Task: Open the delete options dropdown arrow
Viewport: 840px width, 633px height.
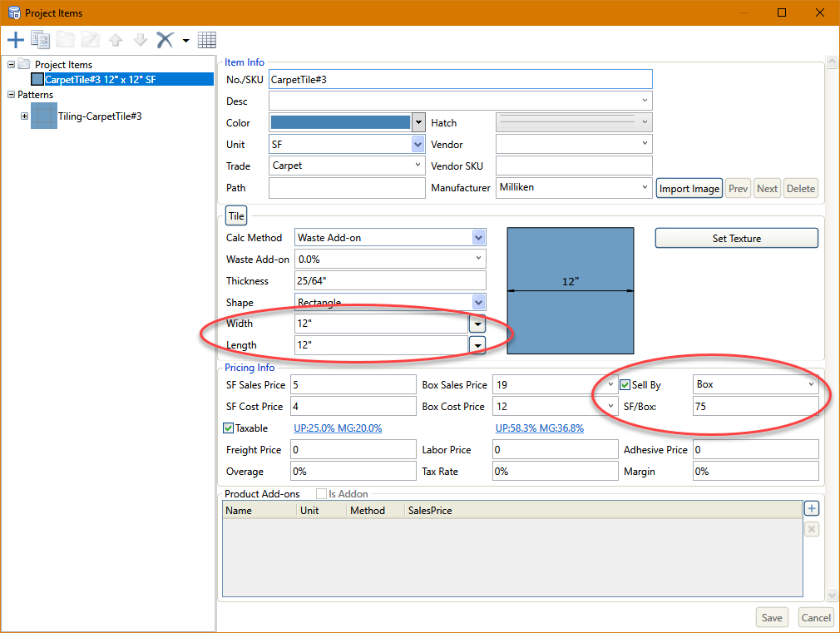Action: [186, 40]
